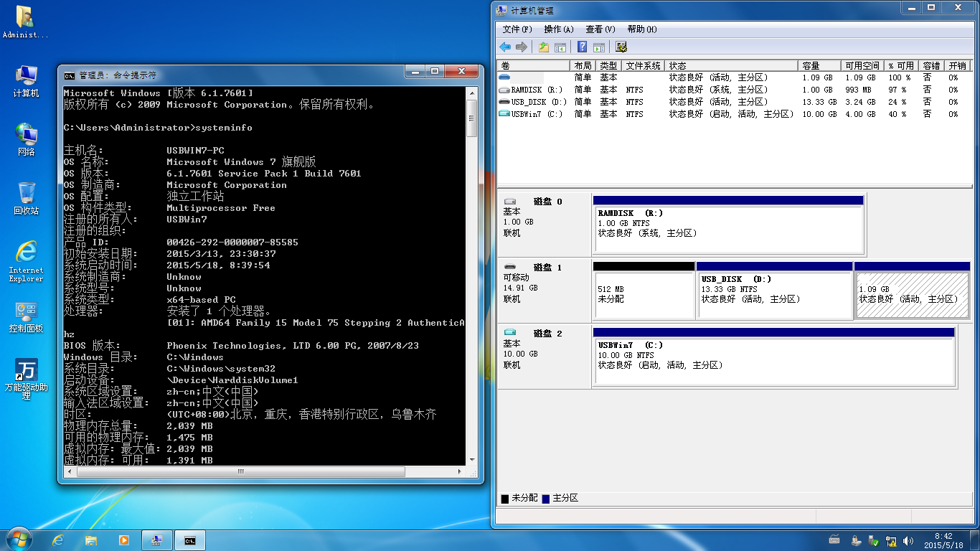This screenshot has height=551, width=980.
Task: Click the keyboard input method tray icon
Action: pos(834,540)
